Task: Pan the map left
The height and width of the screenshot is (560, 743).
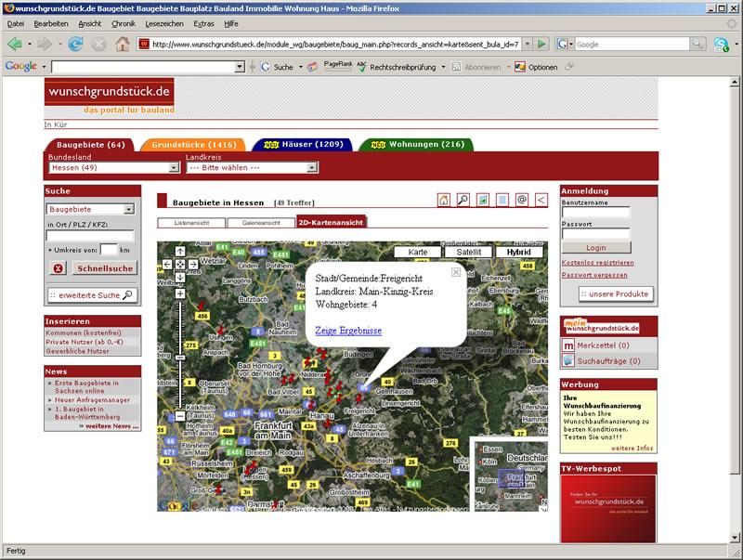Action: coord(167,264)
